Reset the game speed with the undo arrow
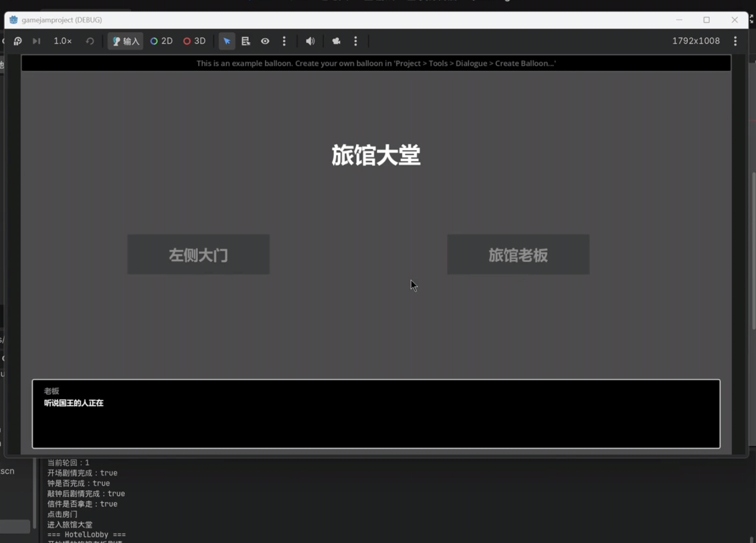The width and height of the screenshot is (756, 543). point(90,41)
